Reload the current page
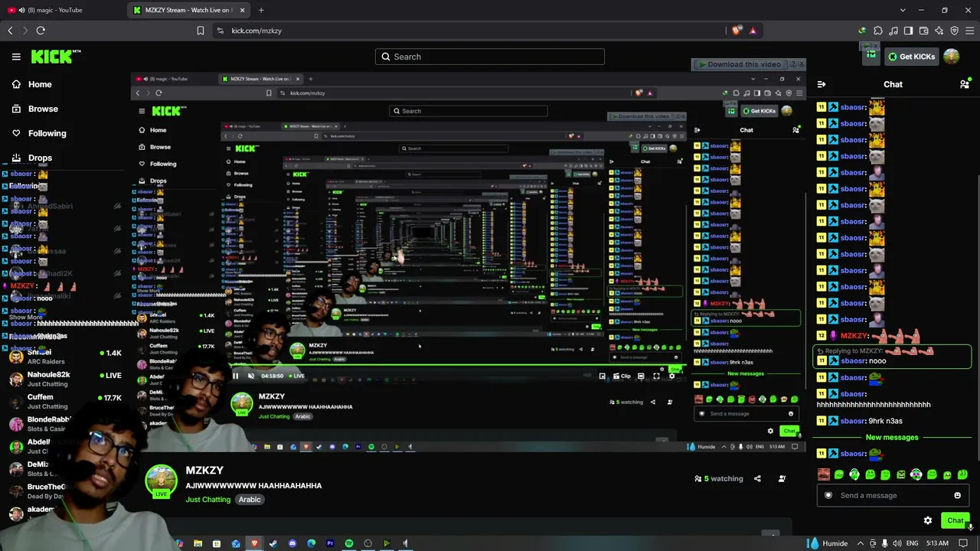Image resolution: width=980 pixels, height=551 pixels. [41, 31]
